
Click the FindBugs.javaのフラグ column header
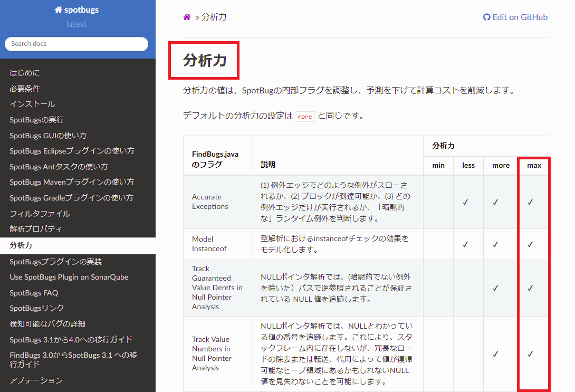pos(215,159)
